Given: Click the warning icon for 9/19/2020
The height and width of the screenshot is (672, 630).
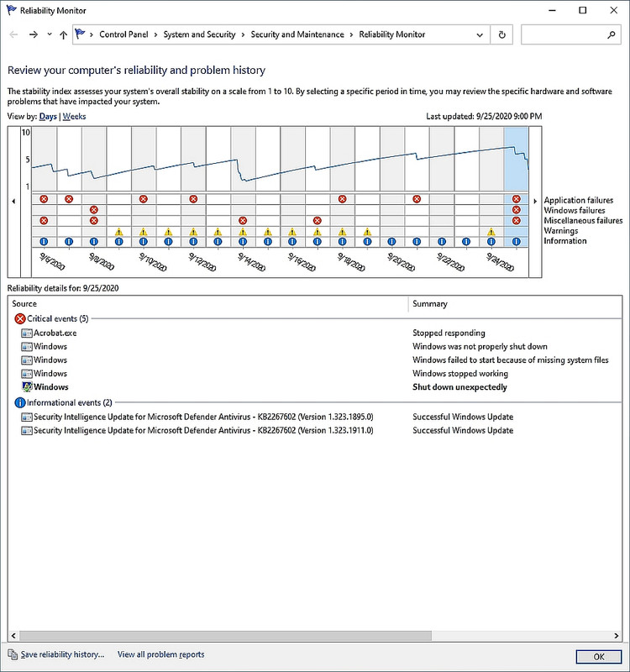Looking at the screenshot, I should pyautogui.click(x=367, y=232).
